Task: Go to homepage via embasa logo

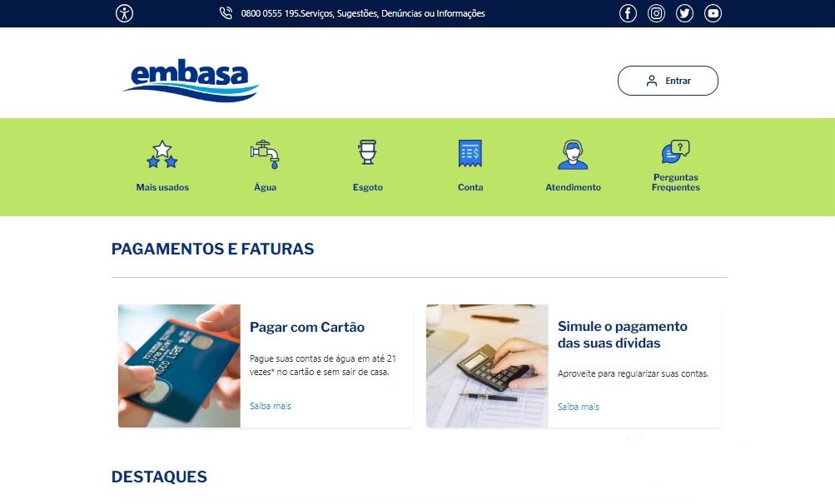Action: (x=191, y=81)
